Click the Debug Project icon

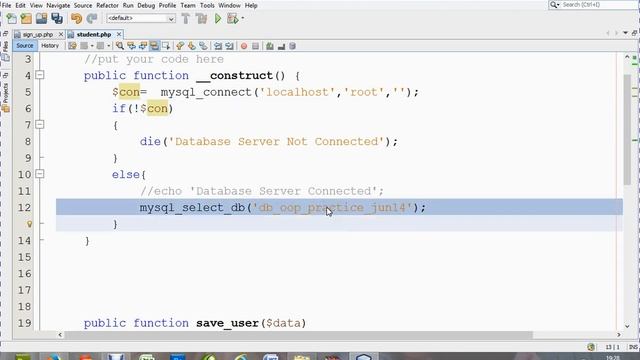pyautogui.click(x=233, y=18)
